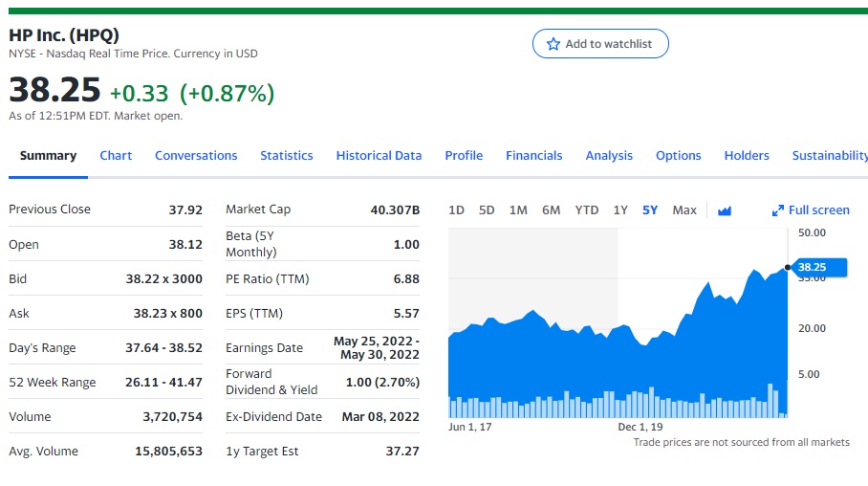Click the Open value 38.12

click(x=185, y=244)
